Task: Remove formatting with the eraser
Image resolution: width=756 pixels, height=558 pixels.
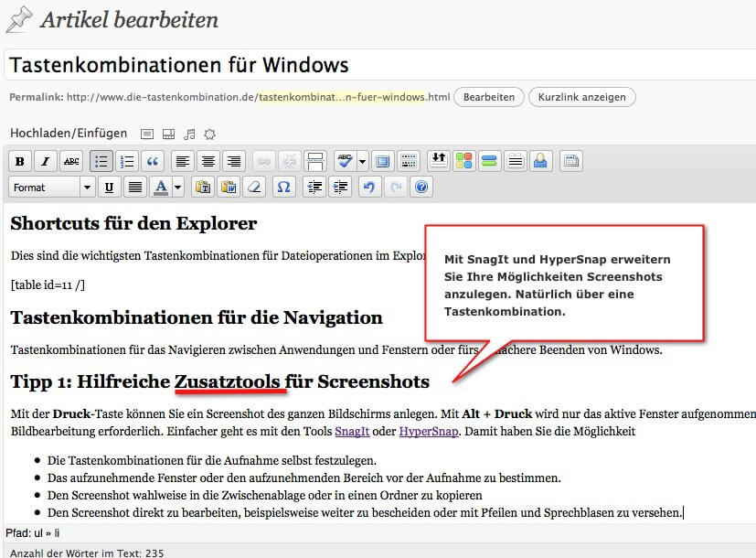Action: [x=254, y=188]
